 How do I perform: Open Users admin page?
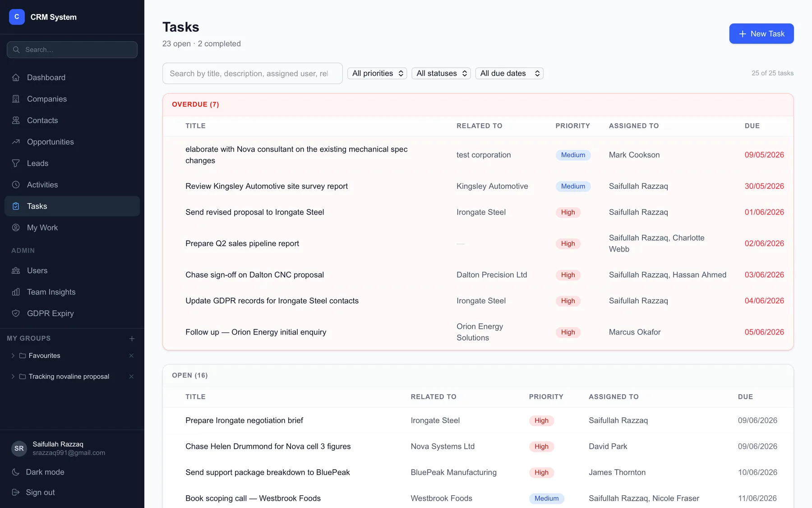click(x=72, y=270)
